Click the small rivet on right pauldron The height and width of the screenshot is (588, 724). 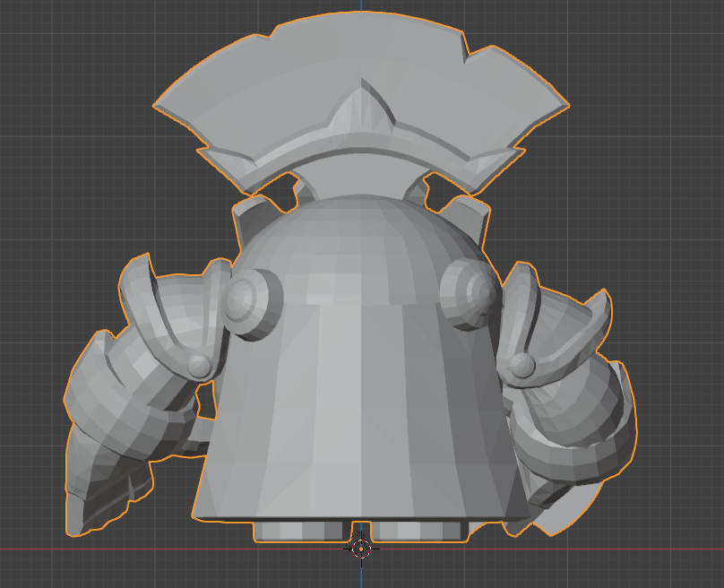point(522,366)
